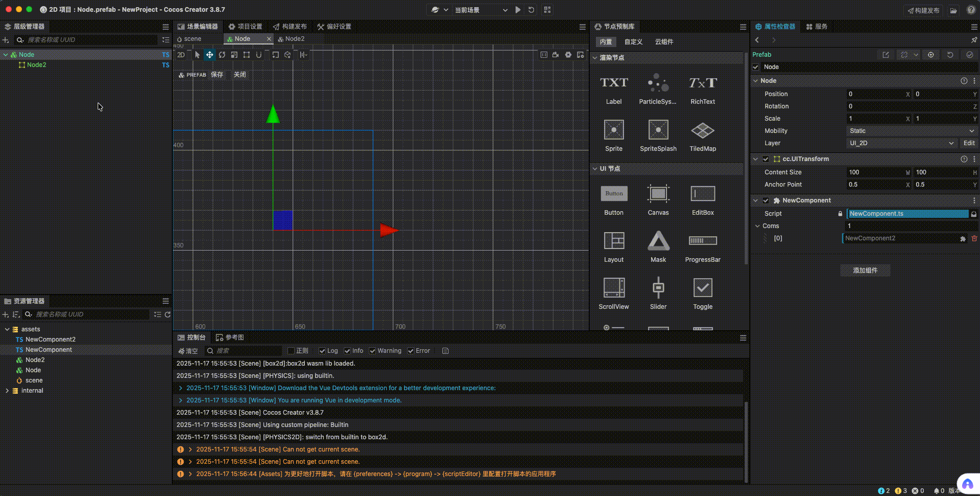Disable the NewComponent component checkbox
Screen dimensions: 980x496
[x=766, y=200]
